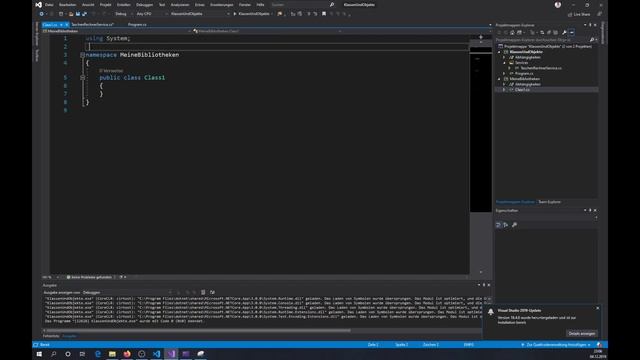Click the alphabetical sort icon in Eigenschaften

506,225
